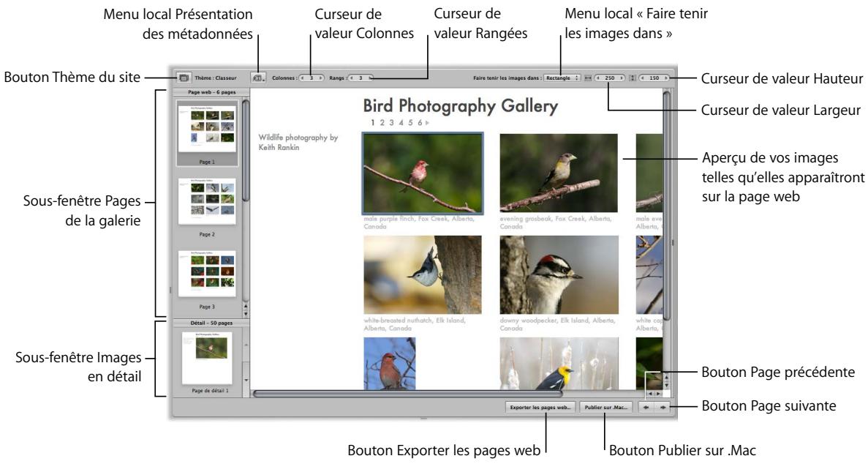The height and width of the screenshot is (464, 868).
Task: Click the gallery pages pane scroll-up arrow
Action: 246,307
